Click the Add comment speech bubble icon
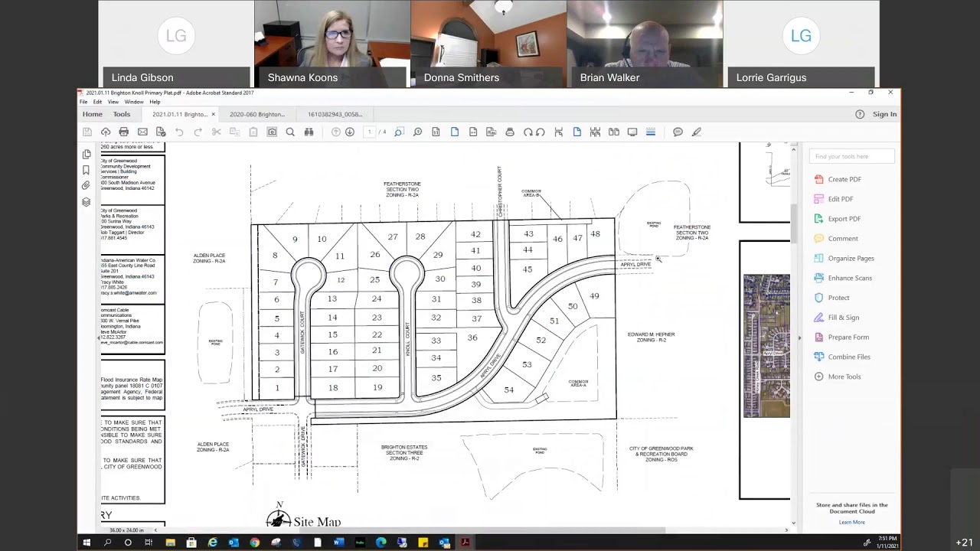Viewport: 980px width, 551px height. pyautogui.click(x=678, y=132)
